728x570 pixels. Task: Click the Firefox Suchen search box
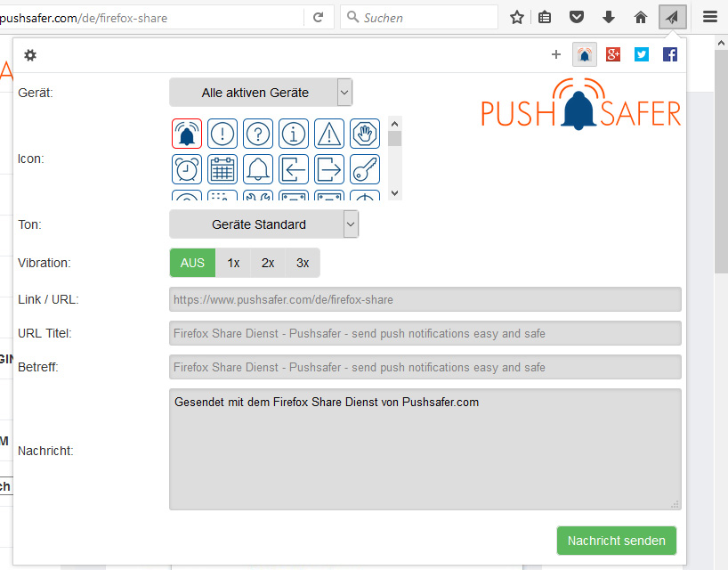419,18
